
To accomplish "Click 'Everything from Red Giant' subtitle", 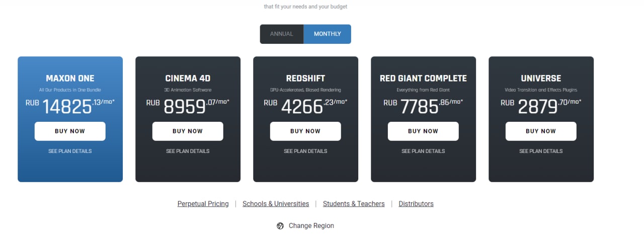I will click(x=423, y=90).
